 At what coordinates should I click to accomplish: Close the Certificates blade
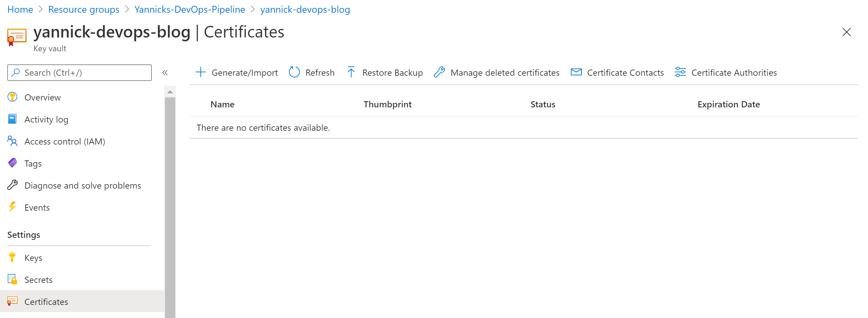click(x=847, y=32)
